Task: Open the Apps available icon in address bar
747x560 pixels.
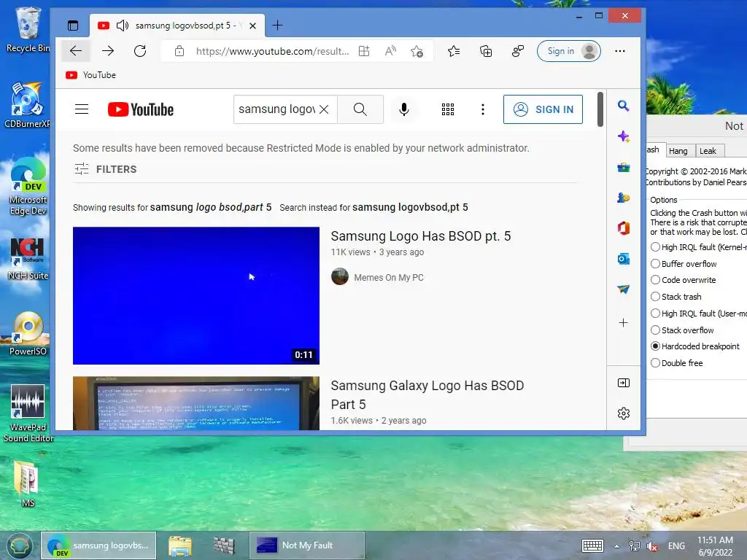Action: [x=364, y=51]
